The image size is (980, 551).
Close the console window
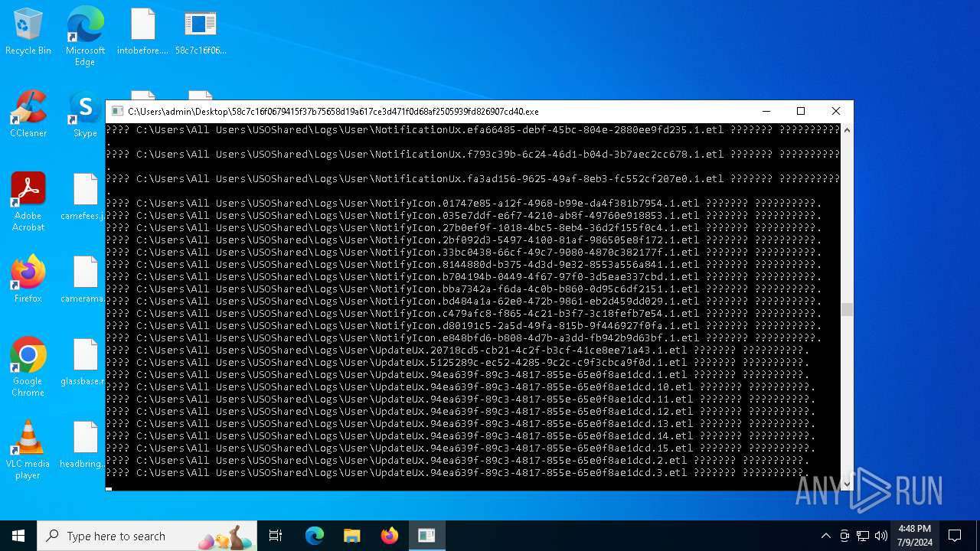(836, 111)
